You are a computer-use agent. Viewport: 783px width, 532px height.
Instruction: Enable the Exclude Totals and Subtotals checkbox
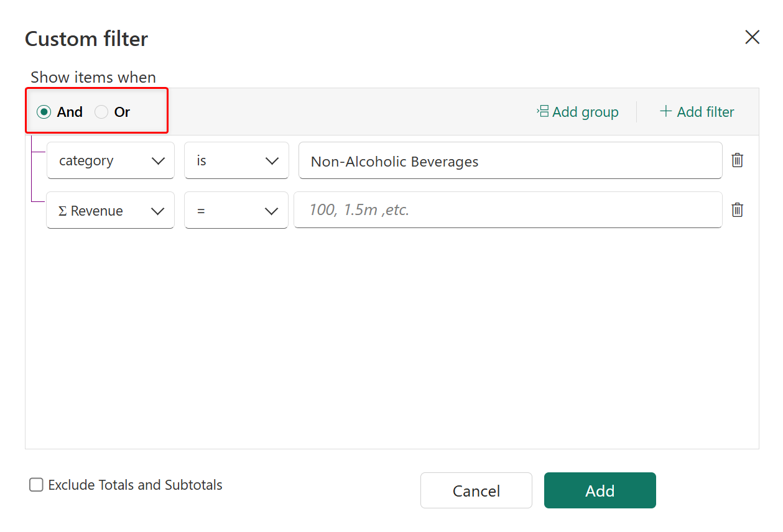[36, 485]
